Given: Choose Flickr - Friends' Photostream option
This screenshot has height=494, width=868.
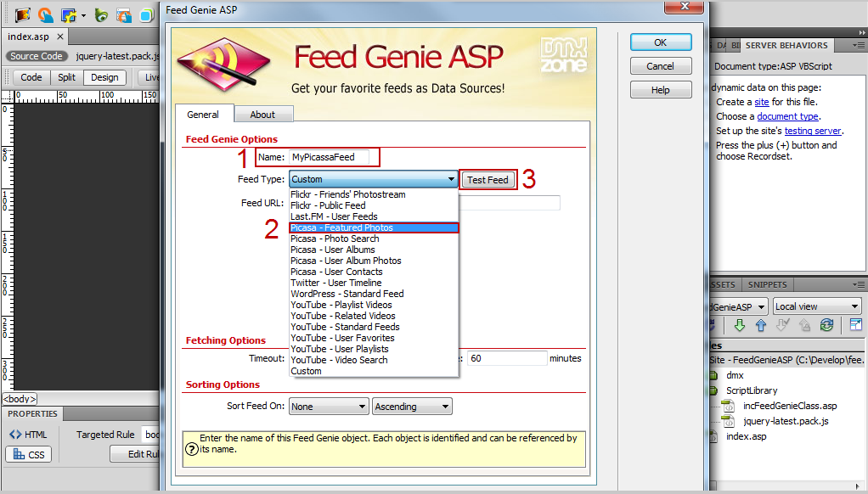Looking at the screenshot, I should pos(374,194).
